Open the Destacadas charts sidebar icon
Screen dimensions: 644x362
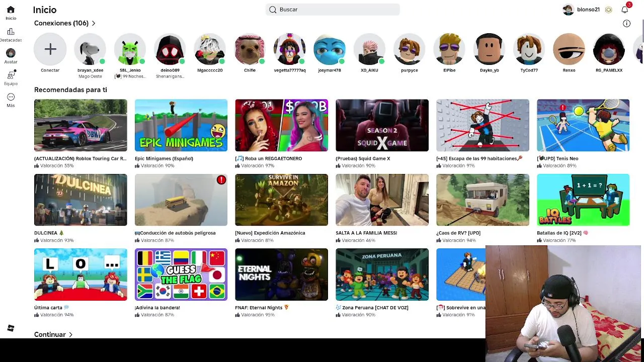[x=11, y=31]
